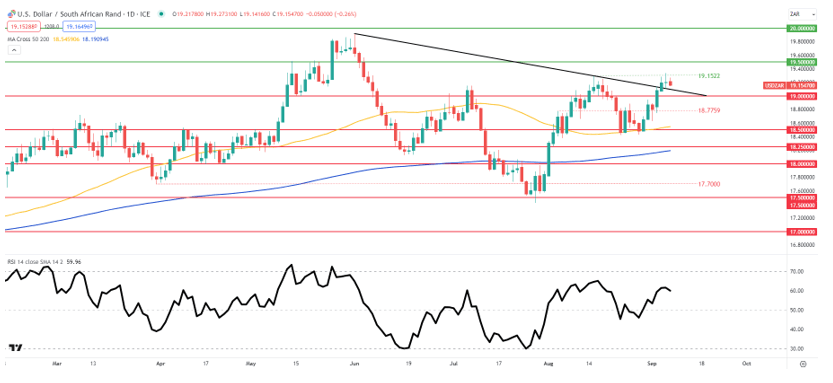Click the green market status dot

161,14
